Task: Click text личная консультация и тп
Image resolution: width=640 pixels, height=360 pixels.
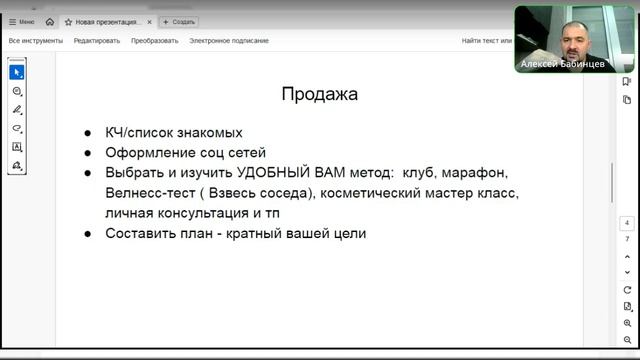Action: click(x=192, y=213)
